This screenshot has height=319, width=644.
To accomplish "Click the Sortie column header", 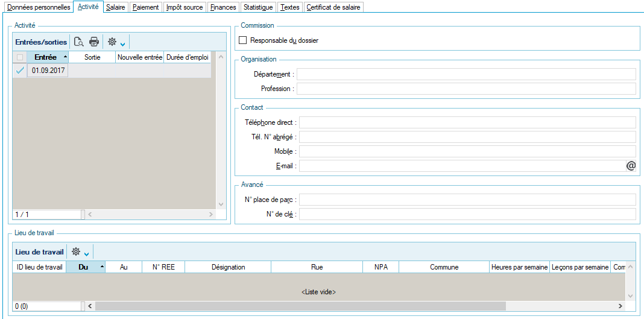I will pos(92,57).
